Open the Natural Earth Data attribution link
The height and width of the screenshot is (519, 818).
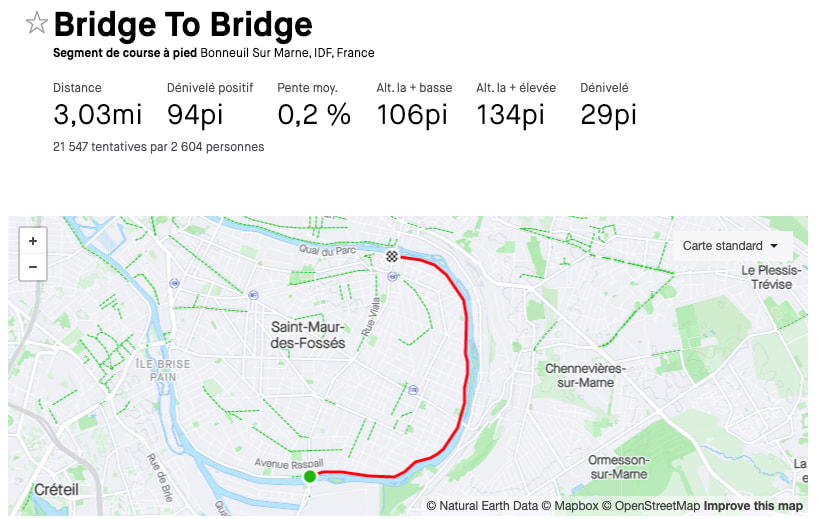tap(488, 506)
